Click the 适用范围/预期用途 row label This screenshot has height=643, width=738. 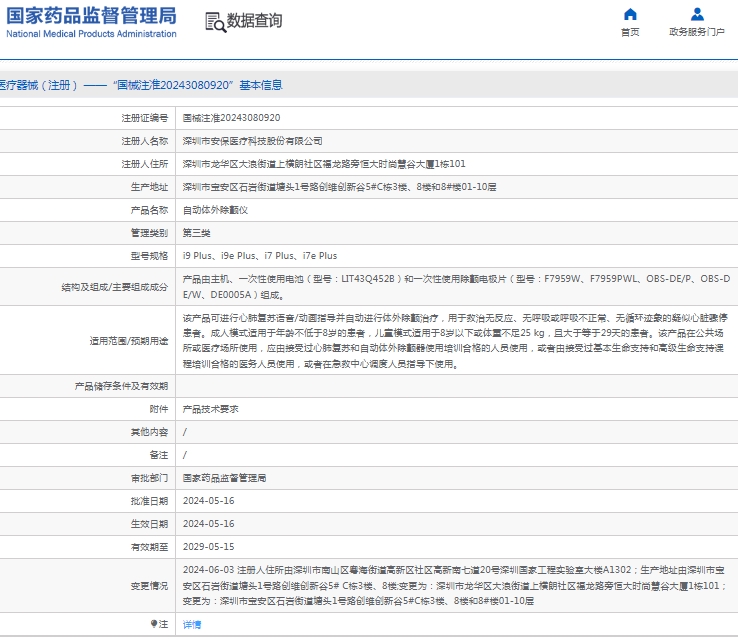click(129, 342)
